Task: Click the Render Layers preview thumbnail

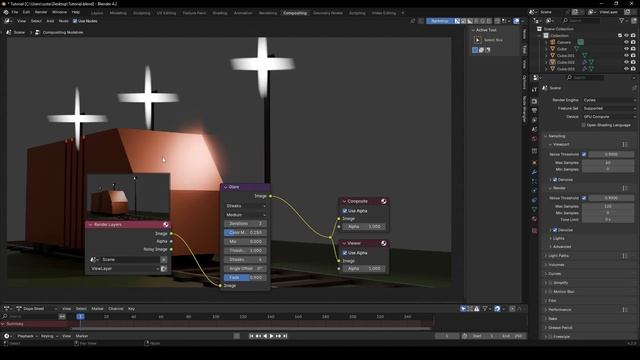Action: point(128,197)
